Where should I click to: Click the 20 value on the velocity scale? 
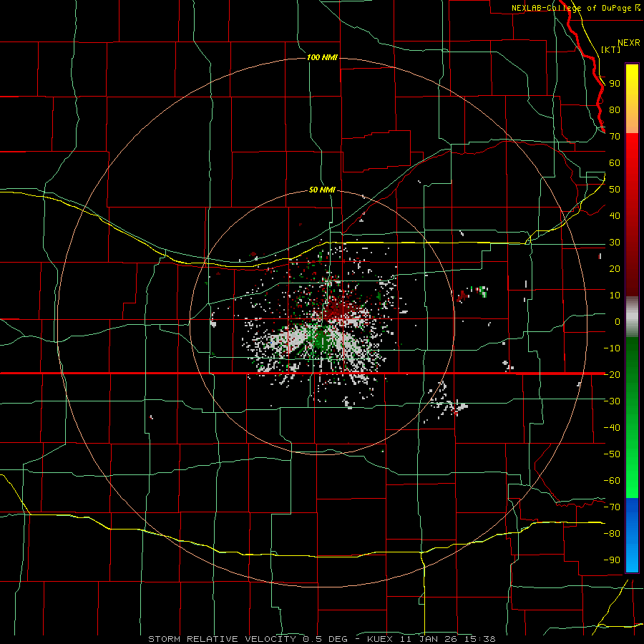(x=615, y=268)
